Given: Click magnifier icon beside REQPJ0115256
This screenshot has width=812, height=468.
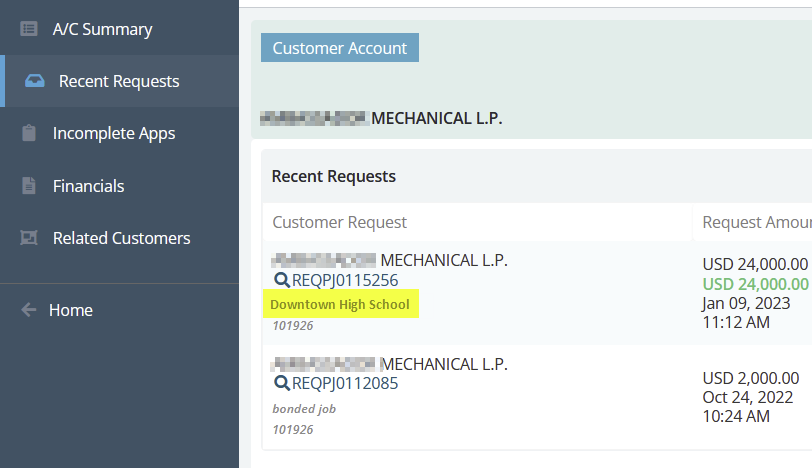Looking at the screenshot, I should click(282, 280).
